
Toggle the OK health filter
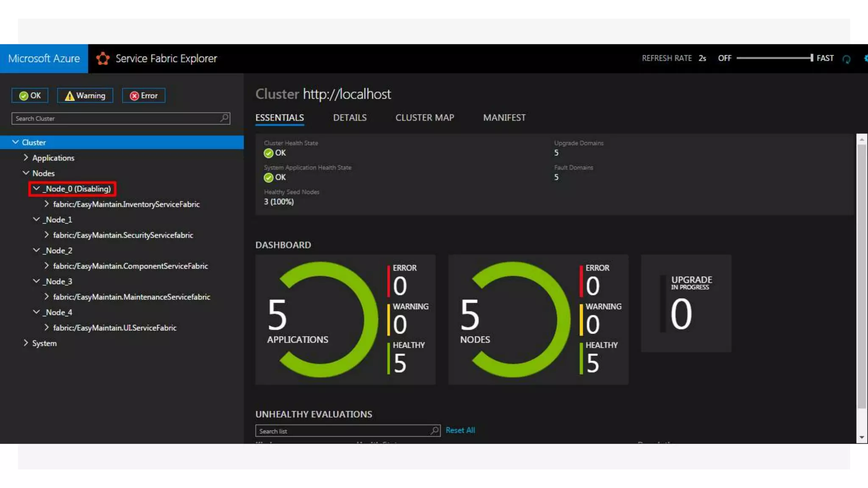click(30, 96)
